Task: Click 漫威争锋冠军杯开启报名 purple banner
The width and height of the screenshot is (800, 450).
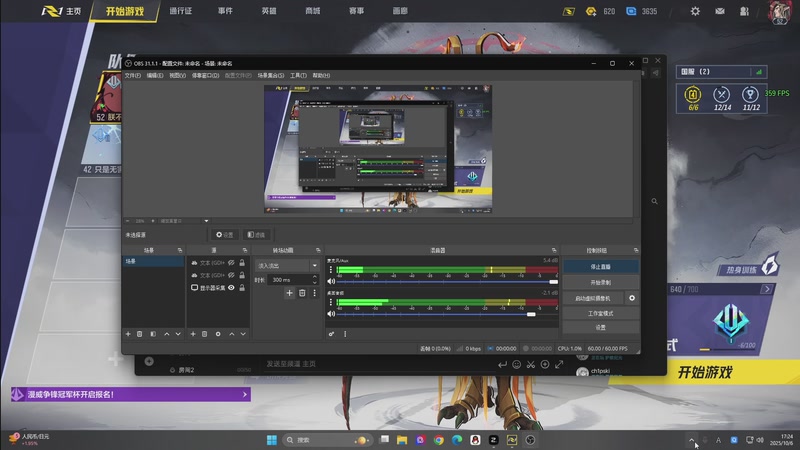Action: tap(131, 394)
